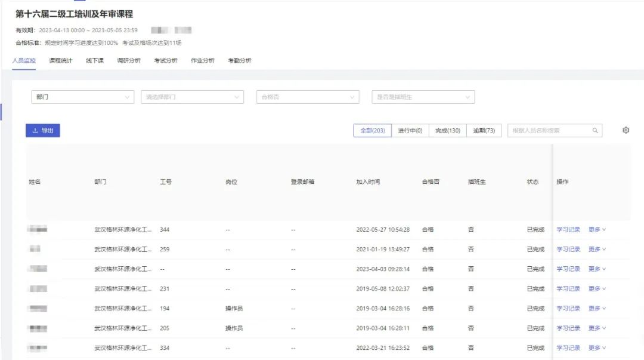Click the 状态 column header
The width and height of the screenshot is (644, 360).
point(532,182)
